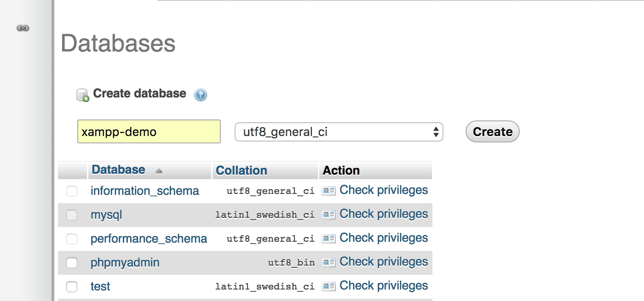644x301 pixels.
Task: Open the performance_schema database
Action: [x=149, y=239]
